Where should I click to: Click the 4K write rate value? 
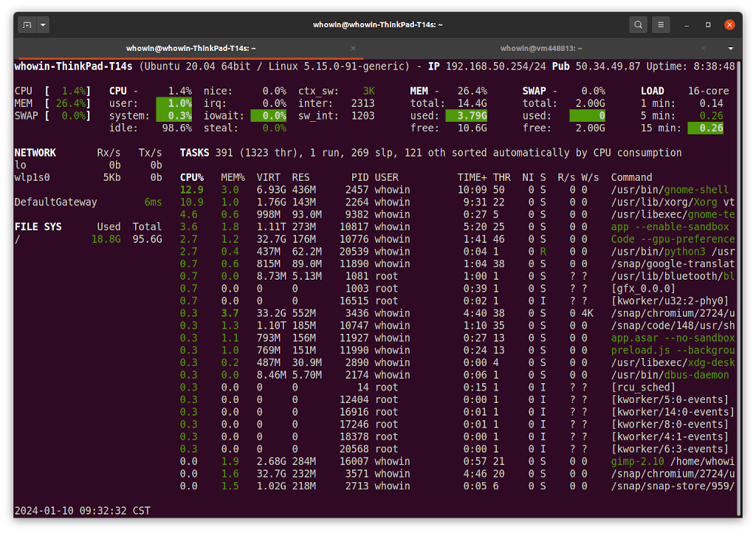587,313
